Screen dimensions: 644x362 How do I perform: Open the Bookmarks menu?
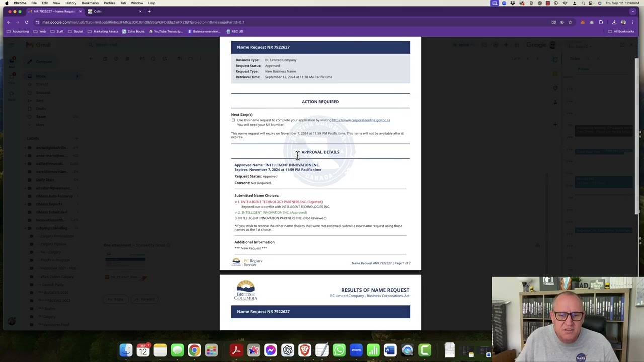click(90, 3)
